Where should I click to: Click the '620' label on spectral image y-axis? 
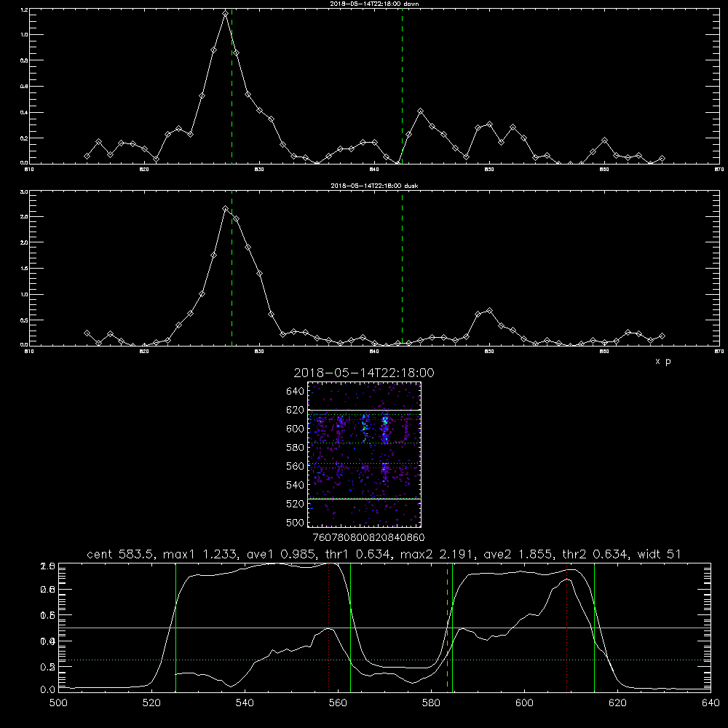[x=295, y=410]
